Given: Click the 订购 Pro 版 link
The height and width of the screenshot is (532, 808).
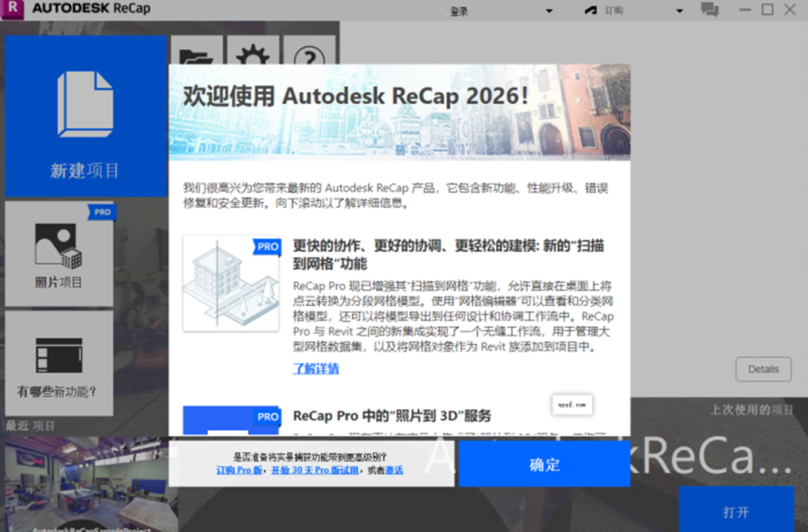Looking at the screenshot, I should point(239,470).
